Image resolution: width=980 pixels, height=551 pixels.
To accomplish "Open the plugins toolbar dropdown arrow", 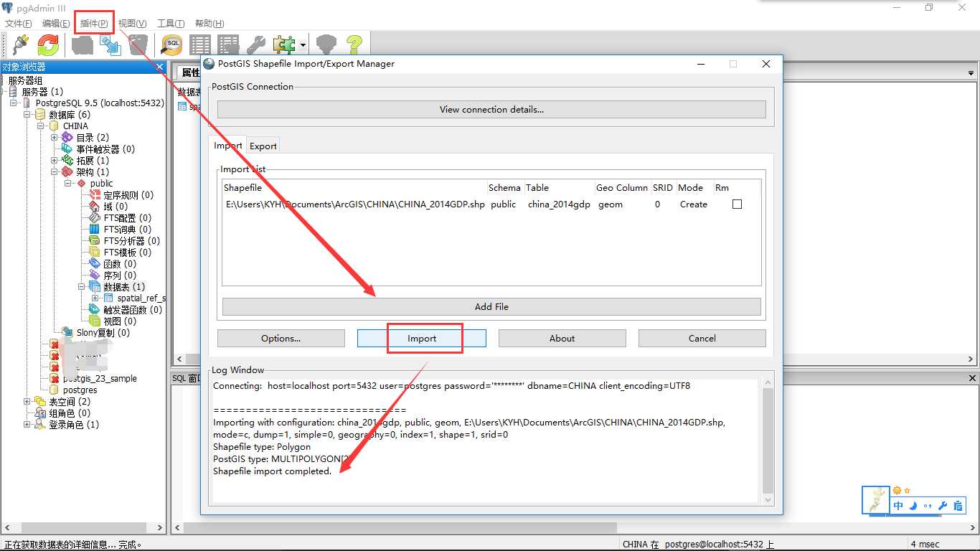I will (x=303, y=45).
